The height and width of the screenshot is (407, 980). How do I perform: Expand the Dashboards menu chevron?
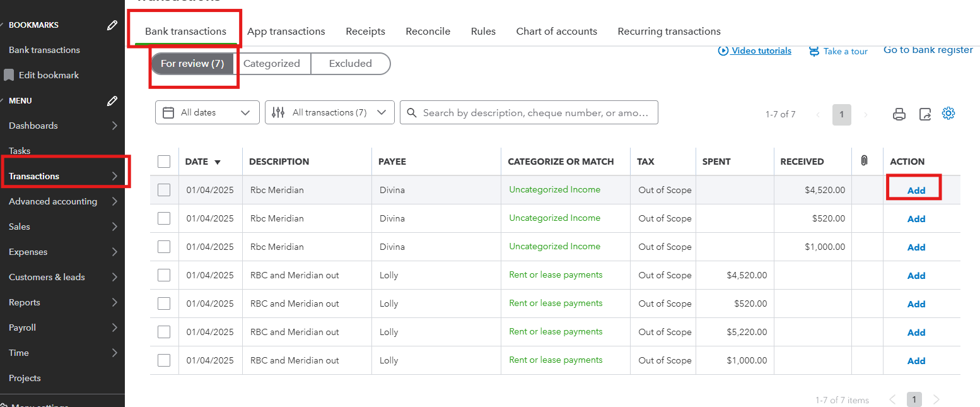[x=114, y=126]
